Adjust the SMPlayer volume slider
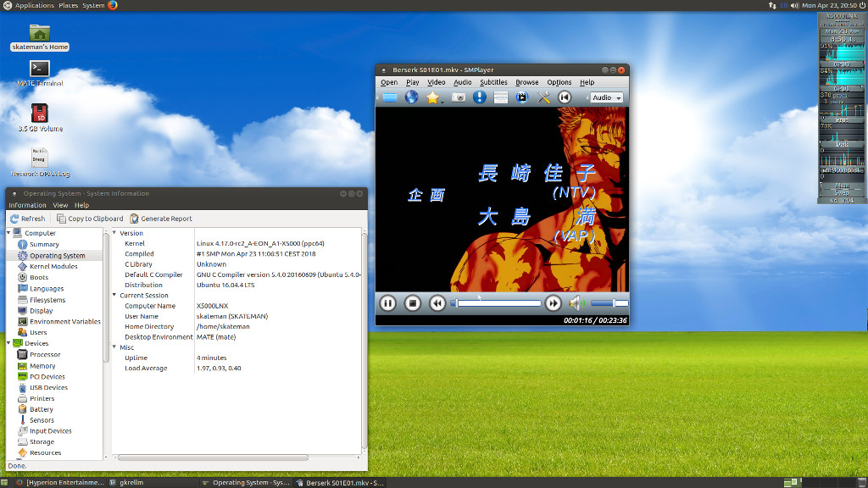 (609, 303)
